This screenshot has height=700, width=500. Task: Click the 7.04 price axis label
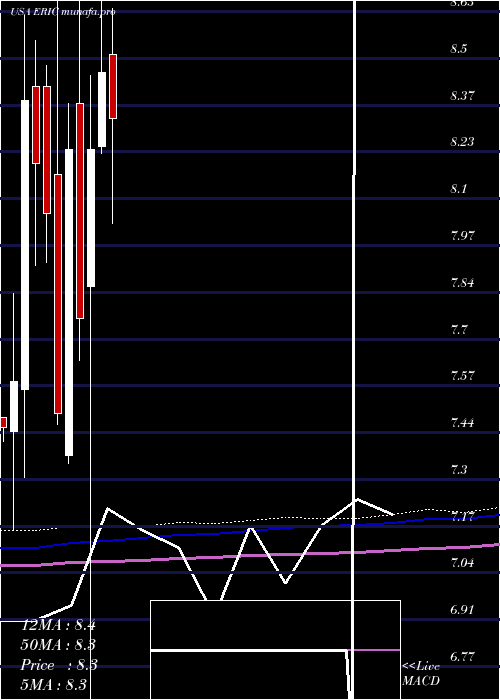coord(462,563)
